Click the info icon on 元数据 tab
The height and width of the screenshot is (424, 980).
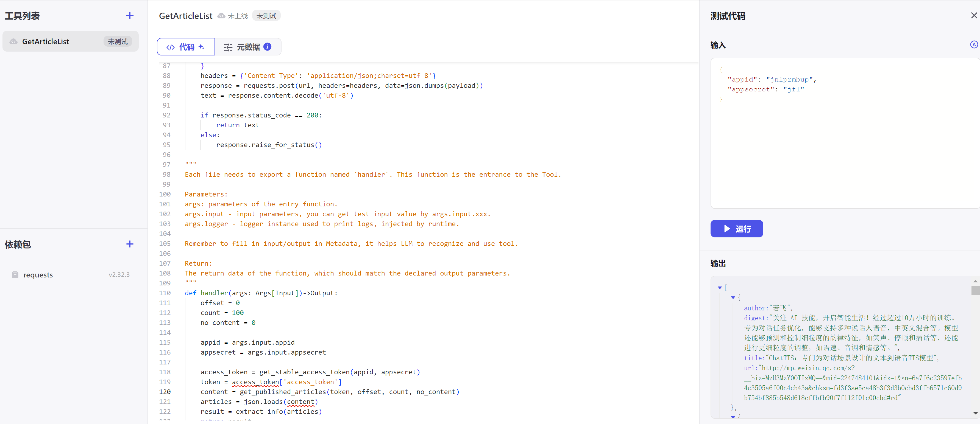click(x=268, y=47)
